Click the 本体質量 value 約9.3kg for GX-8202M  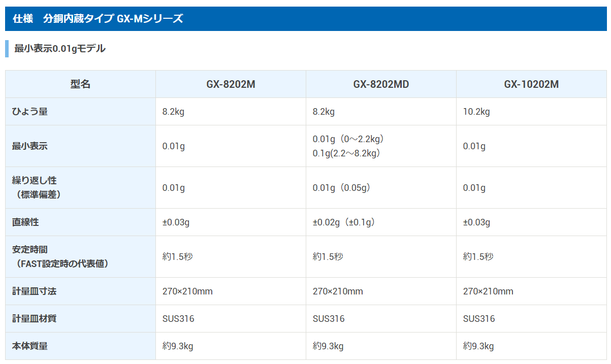(x=178, y=346)
